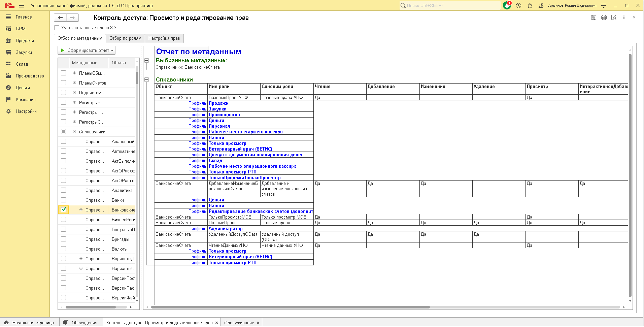The width and height of the screenshot is (644, 327).
Task: Open service menu icon near username
Action: point(604,5)
